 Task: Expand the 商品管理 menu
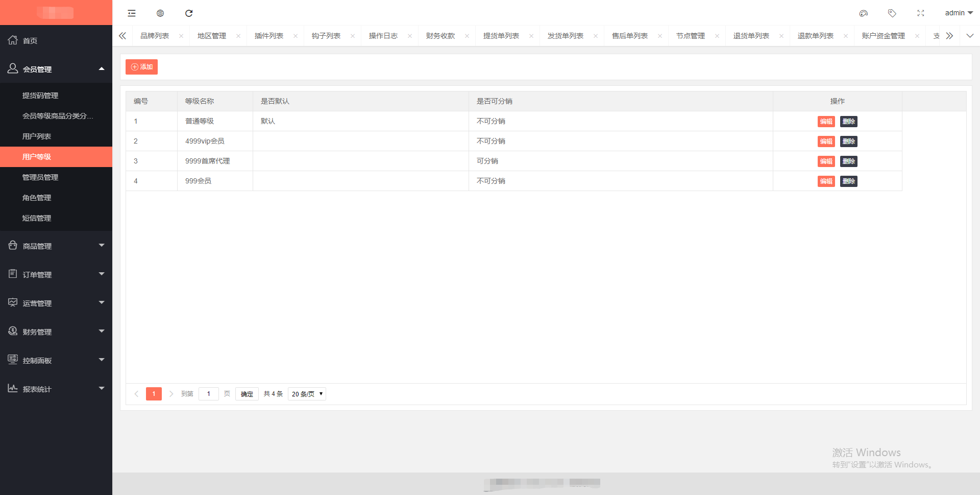pyautogui.click(x=56, y=246)
